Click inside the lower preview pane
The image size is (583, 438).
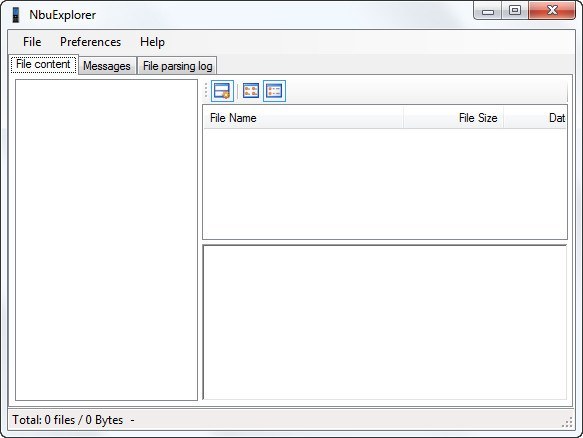tap(385, 322)
